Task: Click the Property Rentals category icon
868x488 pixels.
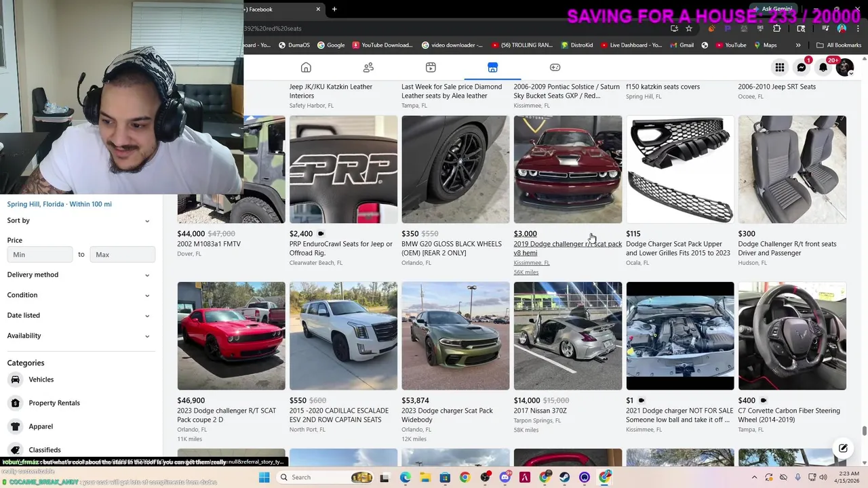Action: coord(15,403)
